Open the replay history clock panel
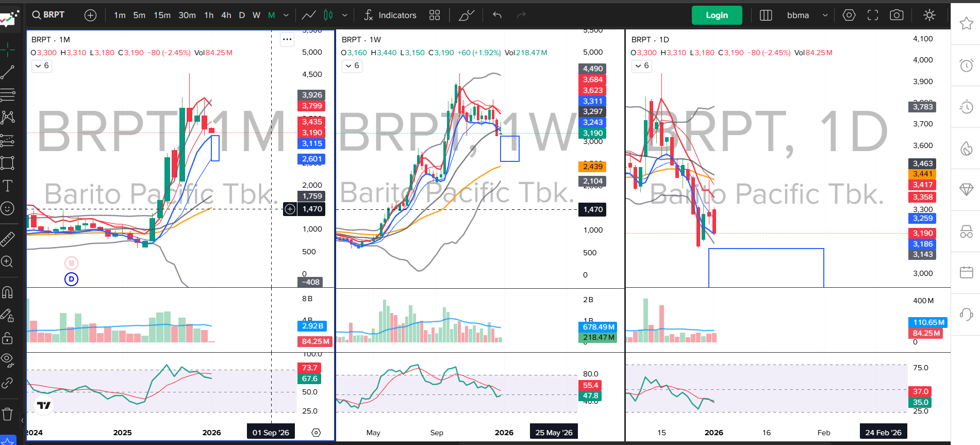Image resolution: width=980 pixels, height=445 pixels. click(966, 107)
